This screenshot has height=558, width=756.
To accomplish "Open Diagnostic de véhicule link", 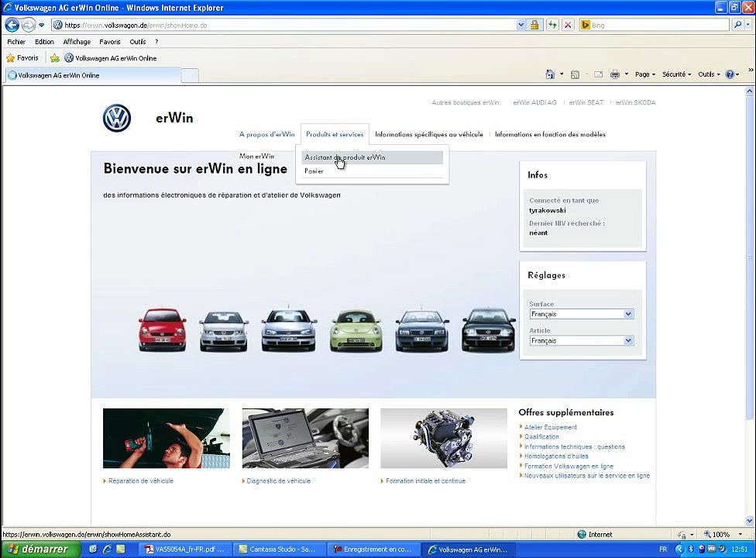I will pyautogui.click(x=278, y=480).
